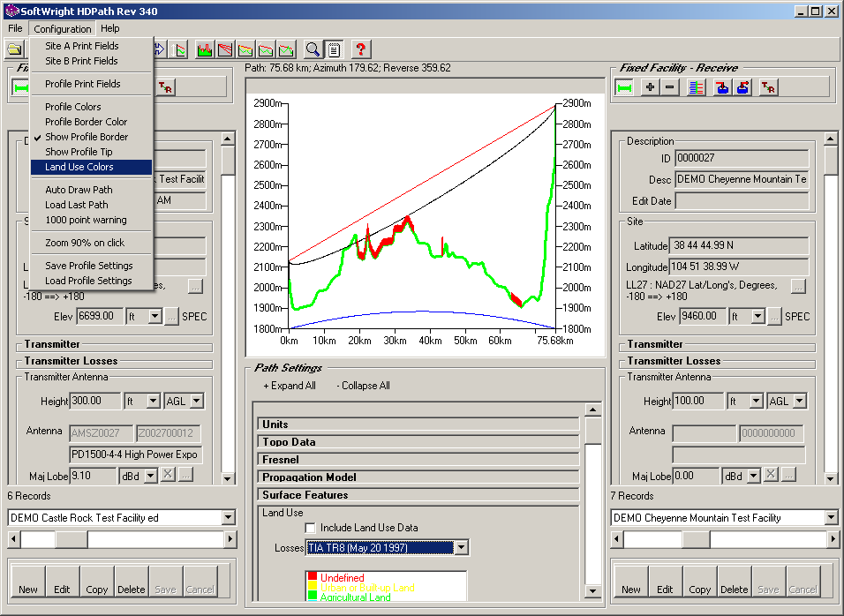844x616 pixels.
Task: Click ellipsis button beside right Elev units
Action: (774, 316)
